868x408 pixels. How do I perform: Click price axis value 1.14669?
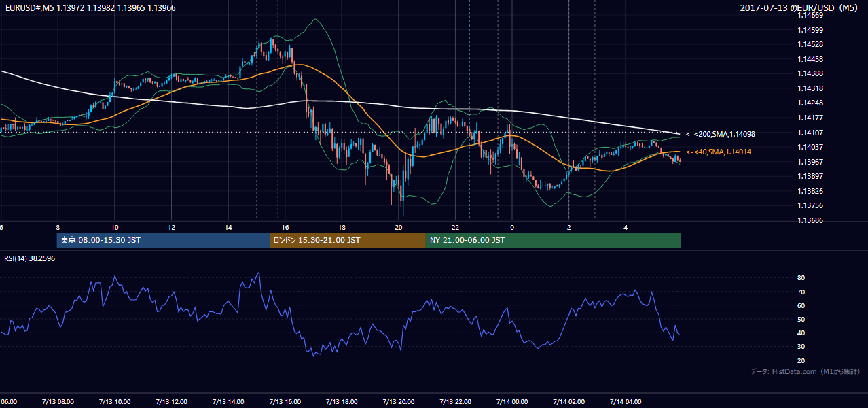pos(810,15)
